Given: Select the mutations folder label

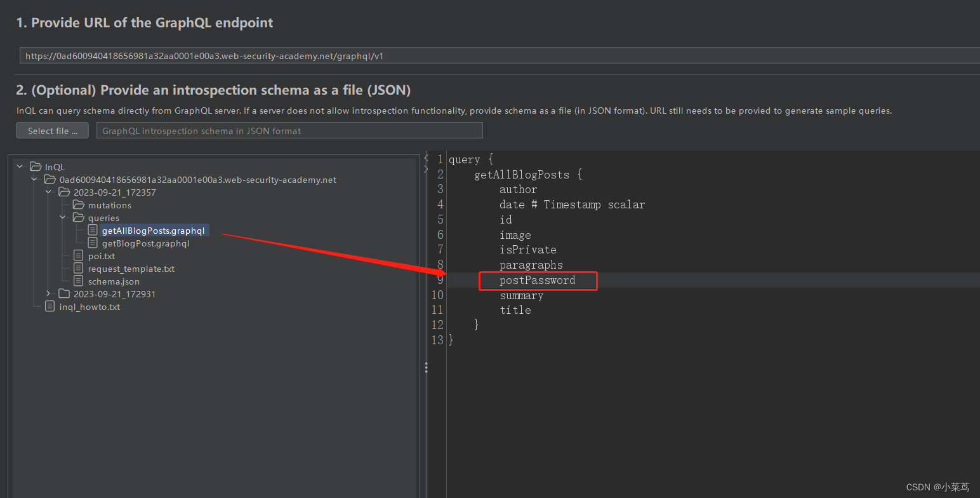Looking at the screenshot, I should tap(110, 205).
